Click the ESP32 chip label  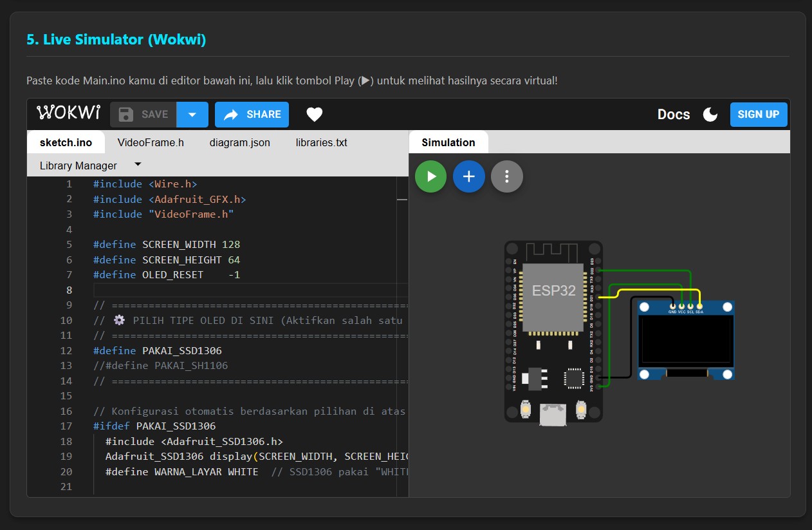[x=554, y=290]
